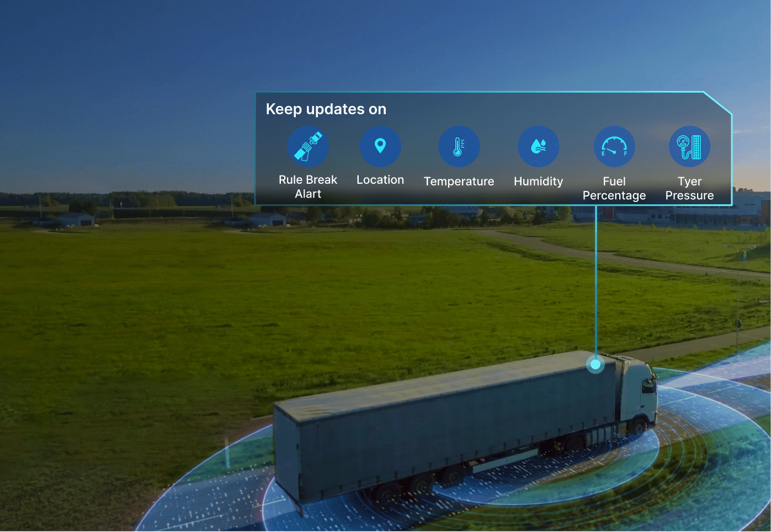The width and height of the screenshot is (771, 532).
Task: Click the Tyer Pressure tire icon
Action: (689, 146)
